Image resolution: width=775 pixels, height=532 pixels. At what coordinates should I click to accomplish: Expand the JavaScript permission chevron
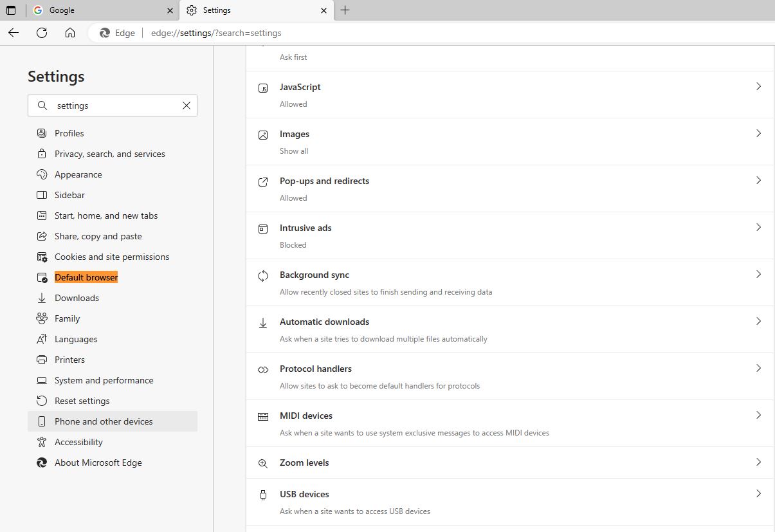click(x=758, y=86)
